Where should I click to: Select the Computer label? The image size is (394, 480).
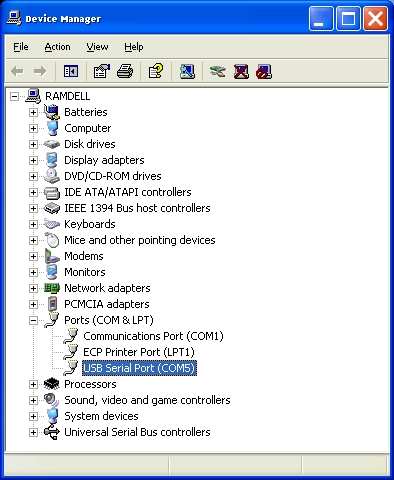point(88,128)
